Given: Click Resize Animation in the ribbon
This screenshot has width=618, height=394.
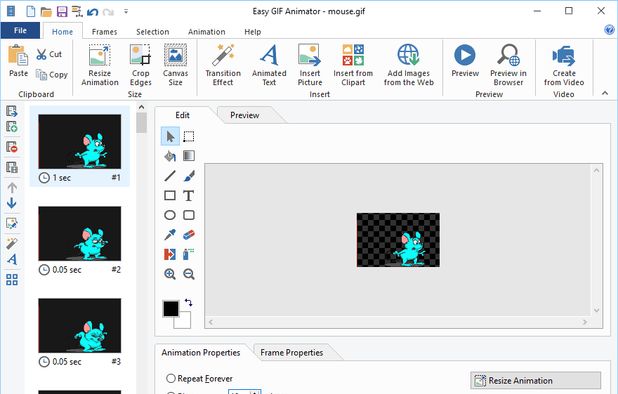Looking at the screenshot, I should 100,65.
